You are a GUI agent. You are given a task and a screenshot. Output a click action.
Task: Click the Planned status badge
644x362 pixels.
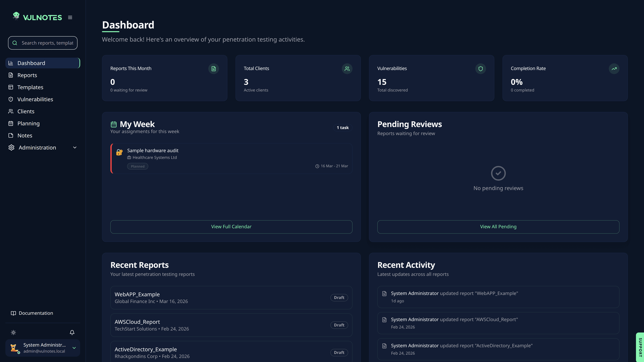pos(138,166)
